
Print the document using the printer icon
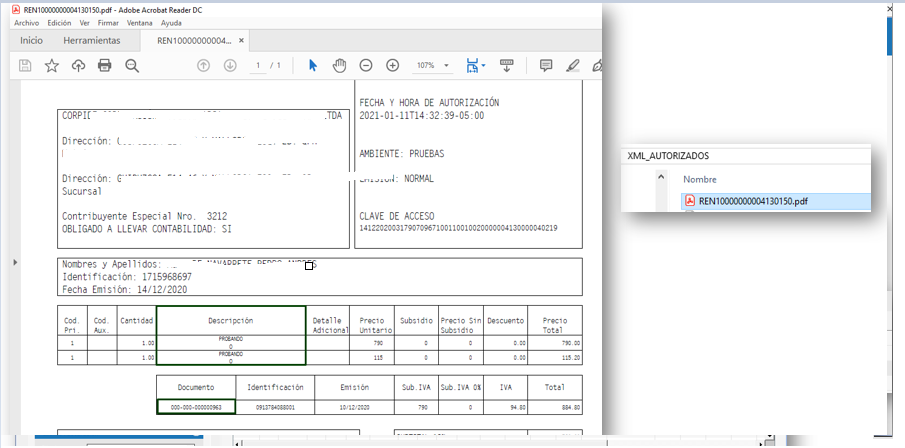click(x=104, y=65)
